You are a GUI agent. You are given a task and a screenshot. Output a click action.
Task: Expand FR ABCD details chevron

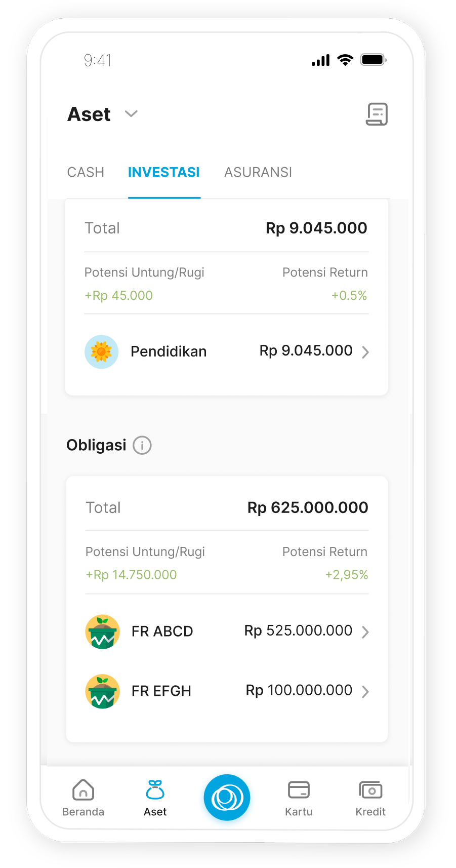(x=365, y=632)
